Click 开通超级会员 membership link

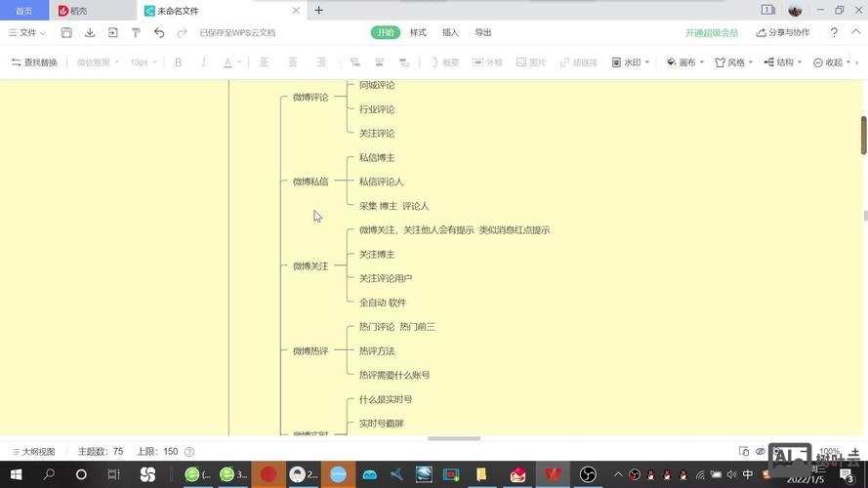(712, 32)
